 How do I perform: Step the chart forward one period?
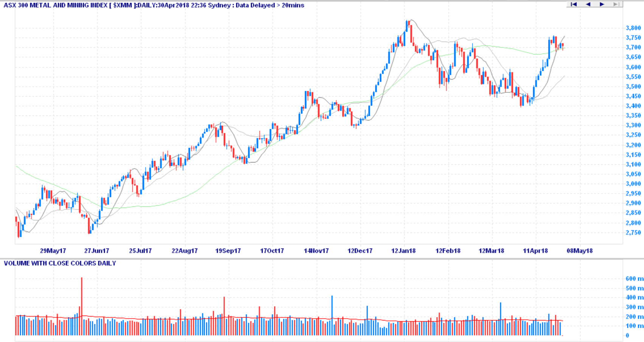click(602, 4)
